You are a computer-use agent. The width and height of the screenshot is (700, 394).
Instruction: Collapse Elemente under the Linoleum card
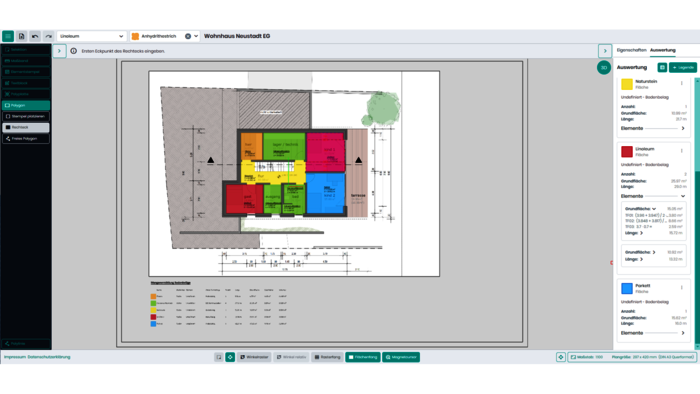653,196
